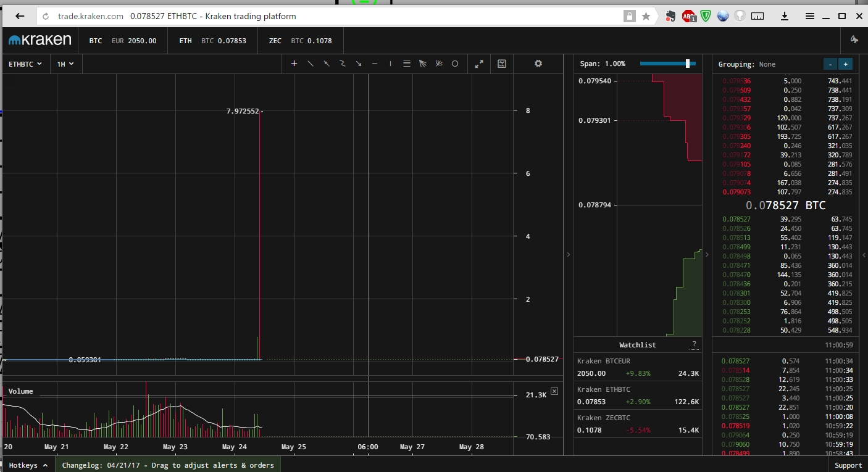
Task: Select the arrow drawing tool
Action: click(359, 64)
